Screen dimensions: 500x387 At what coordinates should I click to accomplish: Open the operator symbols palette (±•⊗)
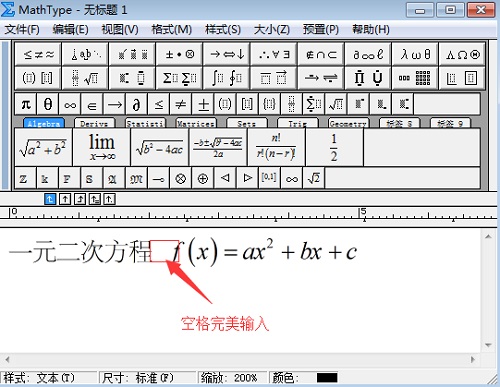(180, 54)
